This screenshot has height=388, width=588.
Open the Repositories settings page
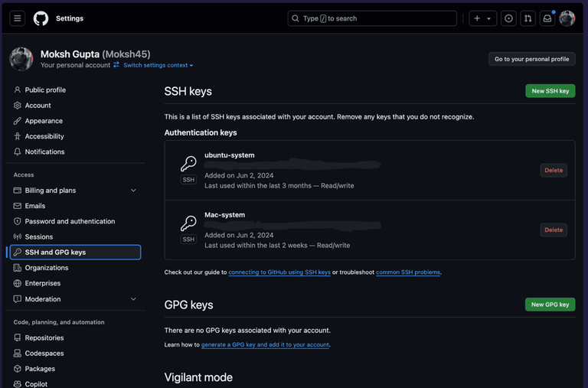[x=44, y=337]
